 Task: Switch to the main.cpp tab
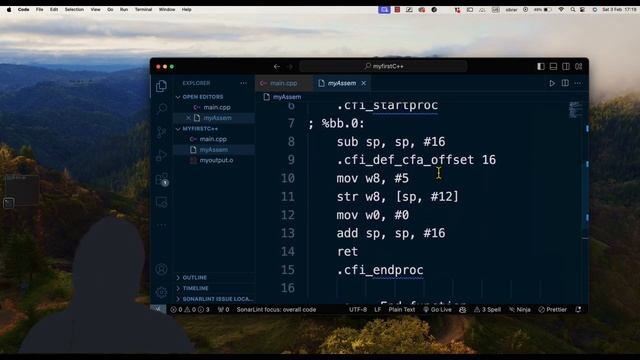click(x=284, y=83)
